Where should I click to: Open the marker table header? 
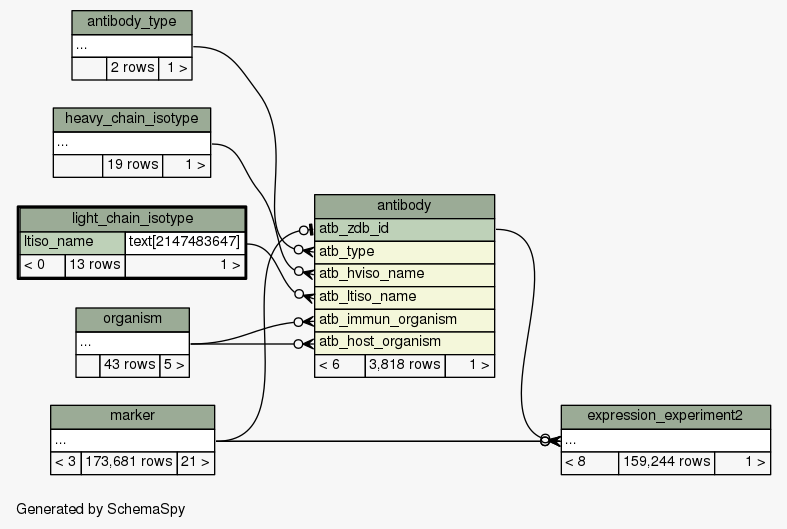[x=132, y=416]
